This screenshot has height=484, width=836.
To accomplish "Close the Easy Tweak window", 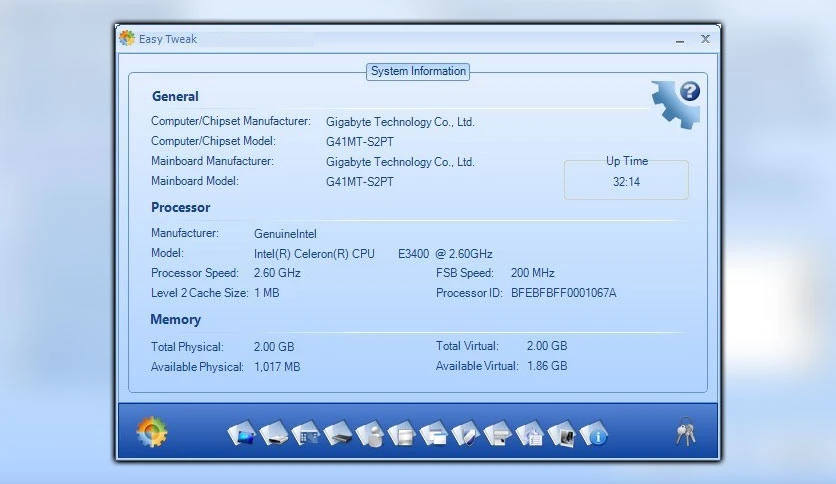I will pos(705,39).
